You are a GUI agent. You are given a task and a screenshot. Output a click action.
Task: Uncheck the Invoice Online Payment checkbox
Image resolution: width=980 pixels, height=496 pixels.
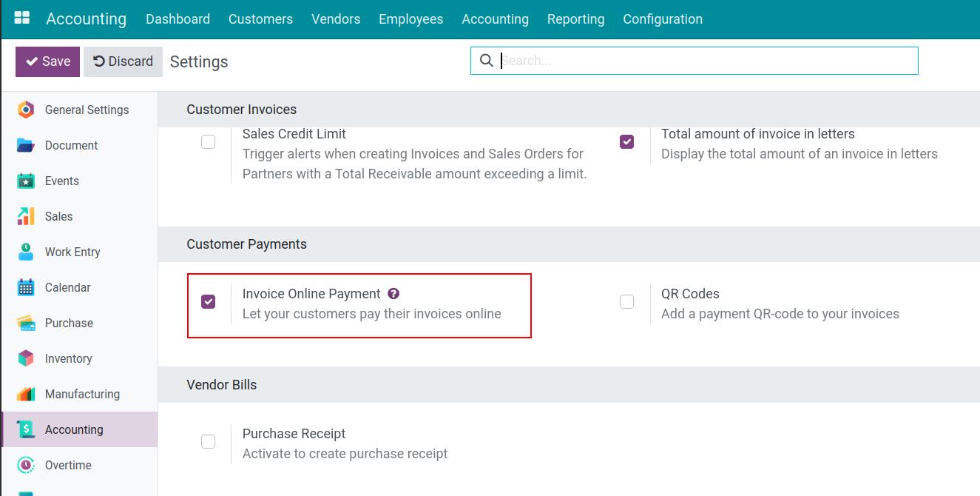pyautogui.click(x=209, y=301)
